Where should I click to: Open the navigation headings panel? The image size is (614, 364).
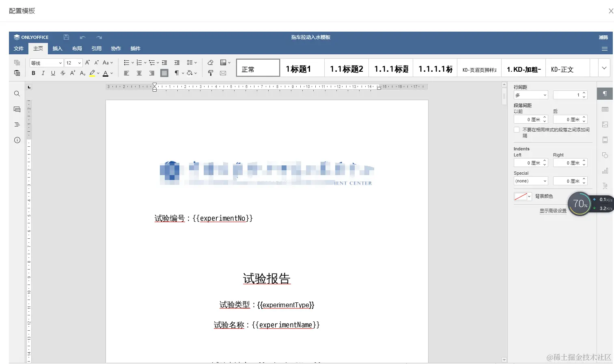(17, 124)
